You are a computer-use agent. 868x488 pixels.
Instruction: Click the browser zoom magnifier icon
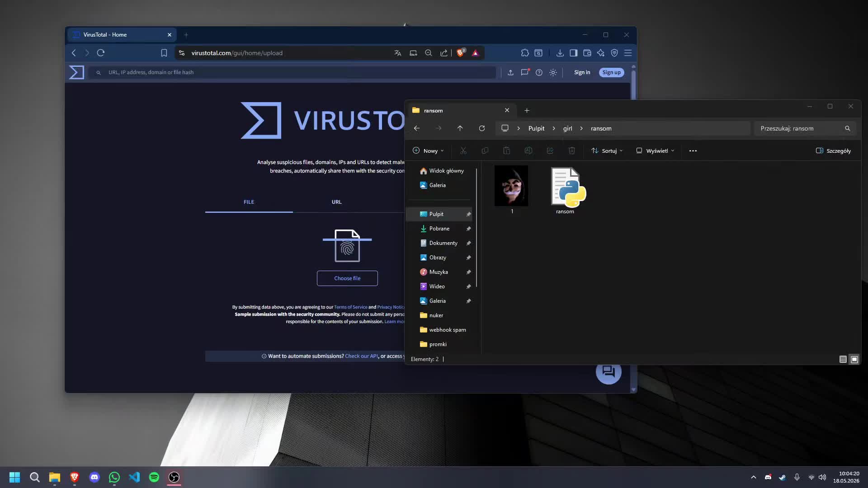tap(429, 53)
